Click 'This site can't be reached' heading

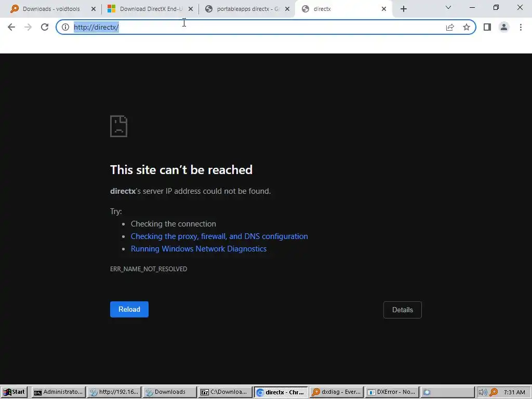coord(181,170)
